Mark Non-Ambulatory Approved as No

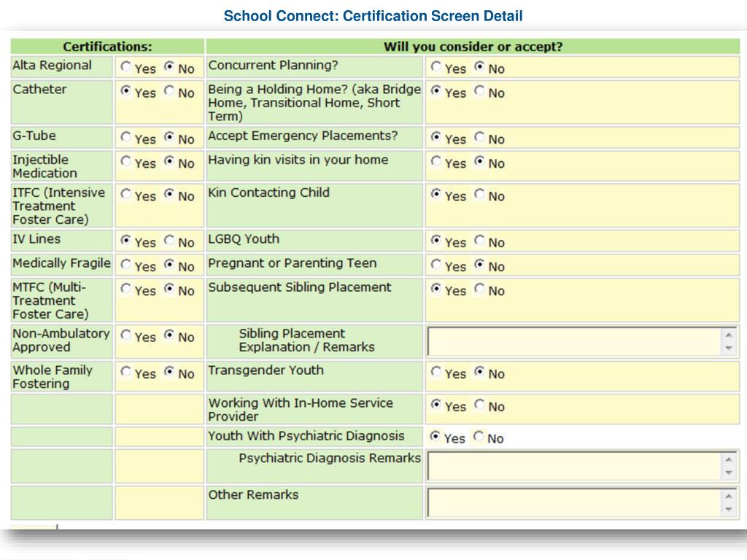pos(169,335)
